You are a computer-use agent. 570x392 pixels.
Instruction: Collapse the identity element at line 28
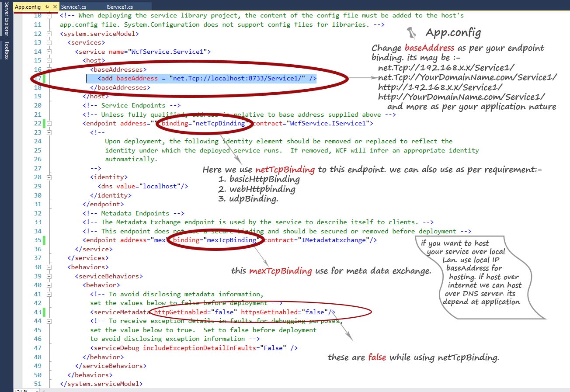(49, 177)
